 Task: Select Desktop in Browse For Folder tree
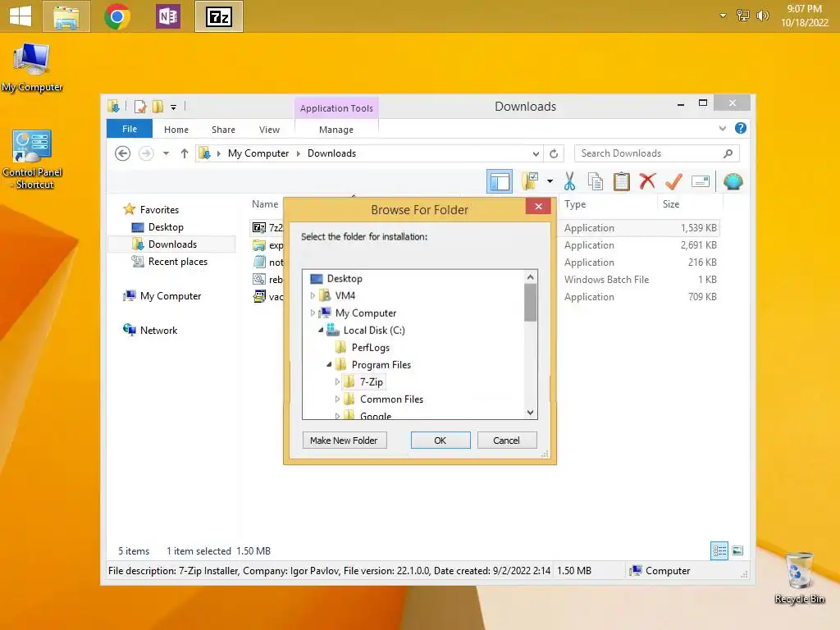345,279
